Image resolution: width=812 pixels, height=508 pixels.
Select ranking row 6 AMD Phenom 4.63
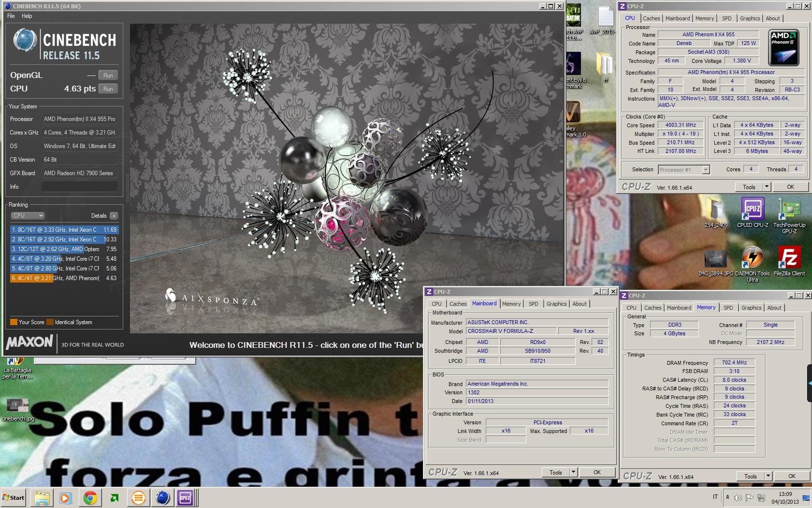[64, 278]
